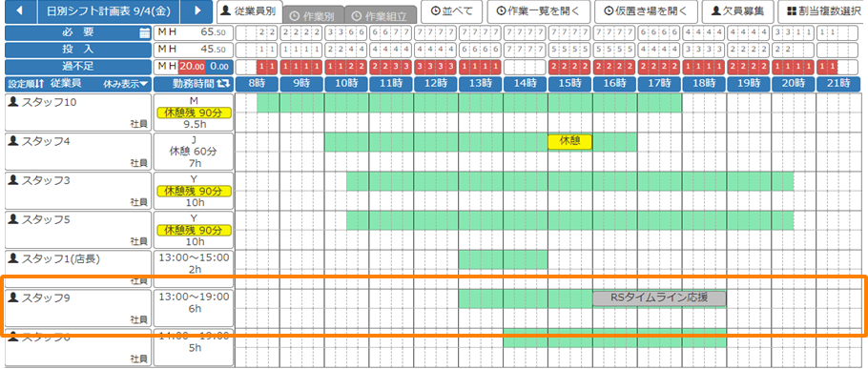This screenshot has height=369, width=868.
Task: Click 休憩残 90分 badge for スタッフ10
Action: click(194, 113)
